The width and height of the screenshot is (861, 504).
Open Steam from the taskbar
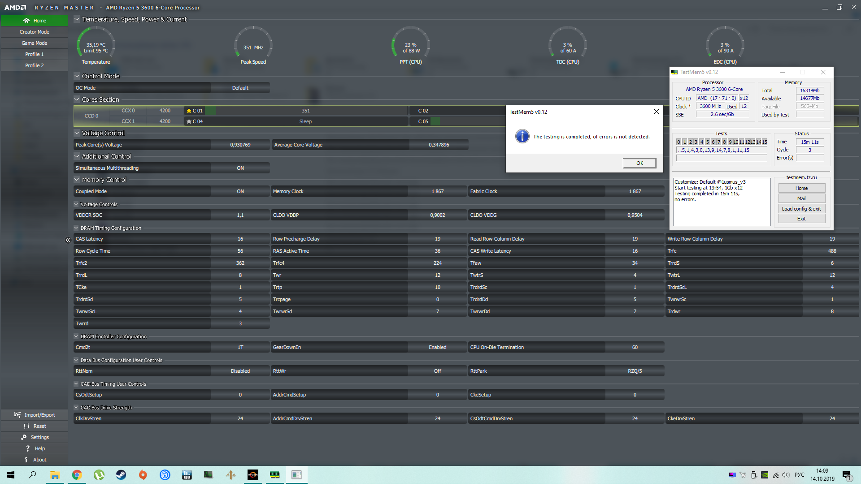point(121,475)
